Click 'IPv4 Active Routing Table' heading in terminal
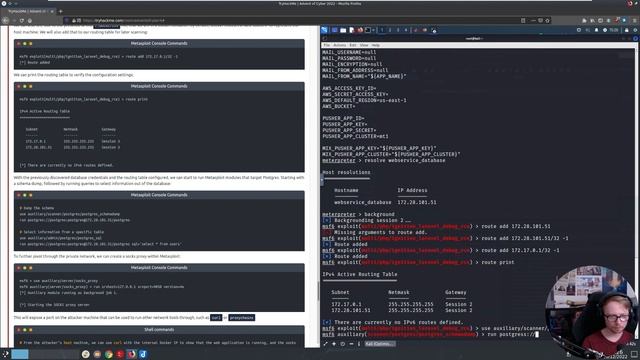The height and width of the screenshot is (360, 640). pos(360,274)
